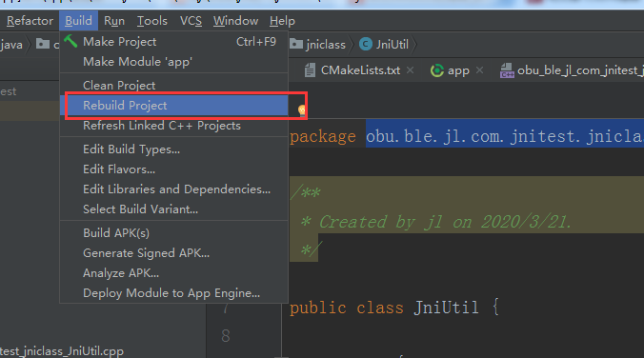Open the Refactor menu
Viewport: 644px width, 358px height.
[x=30, y=21]
